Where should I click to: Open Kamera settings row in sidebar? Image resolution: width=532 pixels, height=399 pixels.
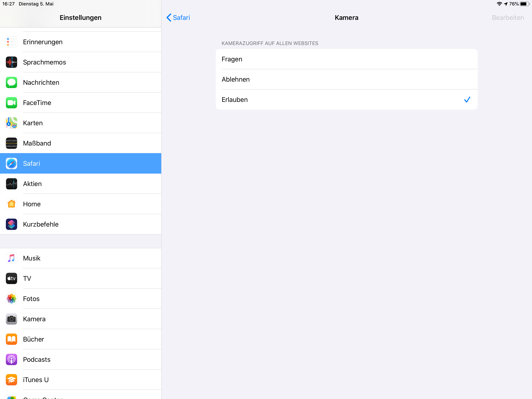[x=81, y=319]
